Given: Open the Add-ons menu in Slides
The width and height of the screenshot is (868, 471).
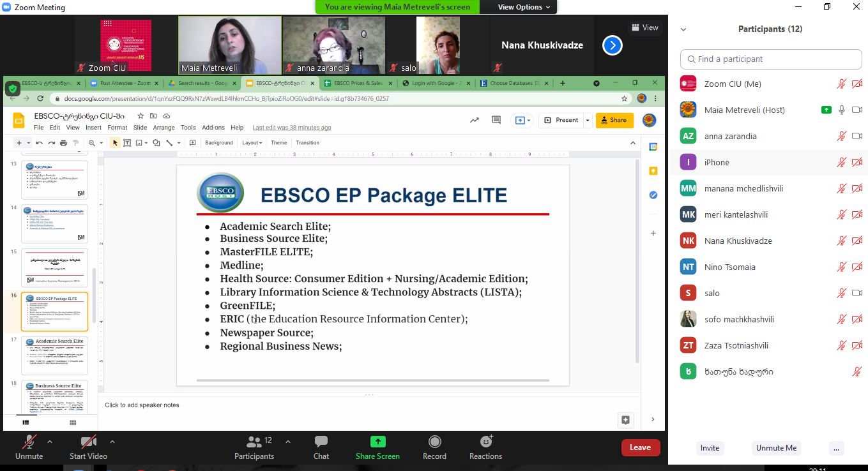Looking at the screenshot, I should [213, 128].
